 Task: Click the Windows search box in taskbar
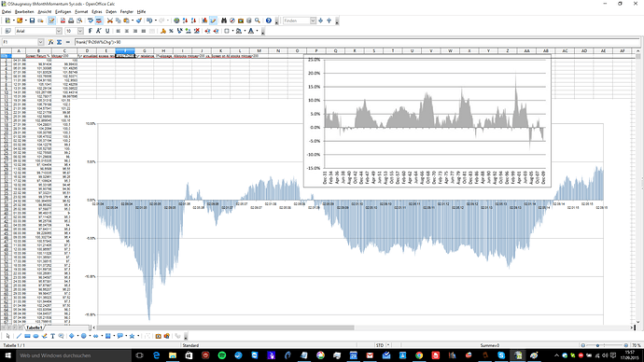pyautogui.click(x=73, y=355)
